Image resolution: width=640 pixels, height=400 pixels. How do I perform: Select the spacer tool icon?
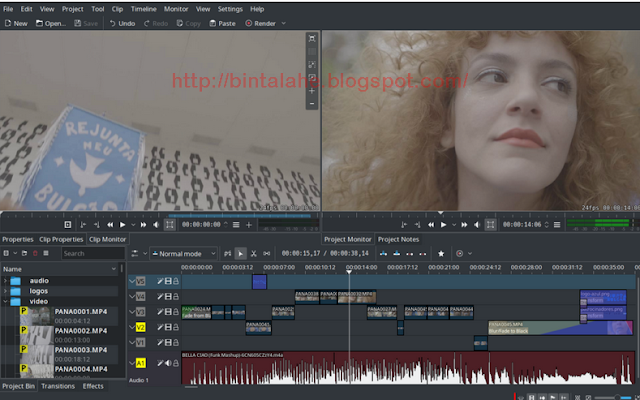(x=267, y=253)
